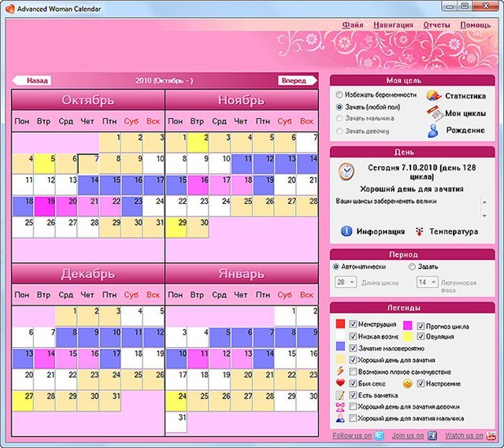Open the Лютеиновая фаза dropdown
Viewport: 504px width, 448px height.
(427, 282)
